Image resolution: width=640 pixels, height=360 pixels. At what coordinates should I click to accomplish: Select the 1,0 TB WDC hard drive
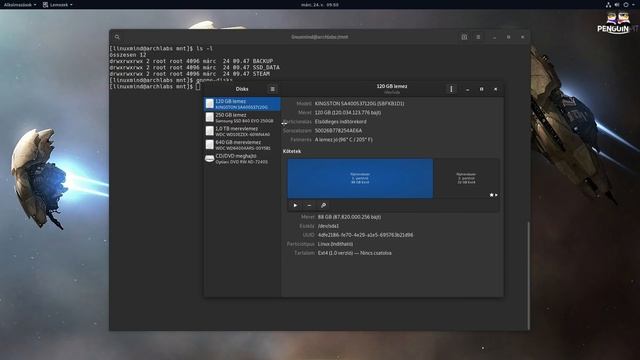[242, 131]
